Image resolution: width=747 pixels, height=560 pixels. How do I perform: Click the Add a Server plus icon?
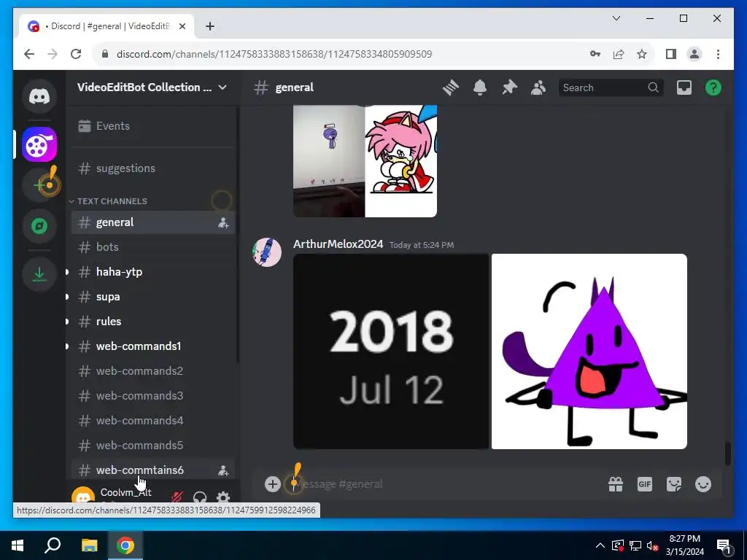tap(39, 184)
